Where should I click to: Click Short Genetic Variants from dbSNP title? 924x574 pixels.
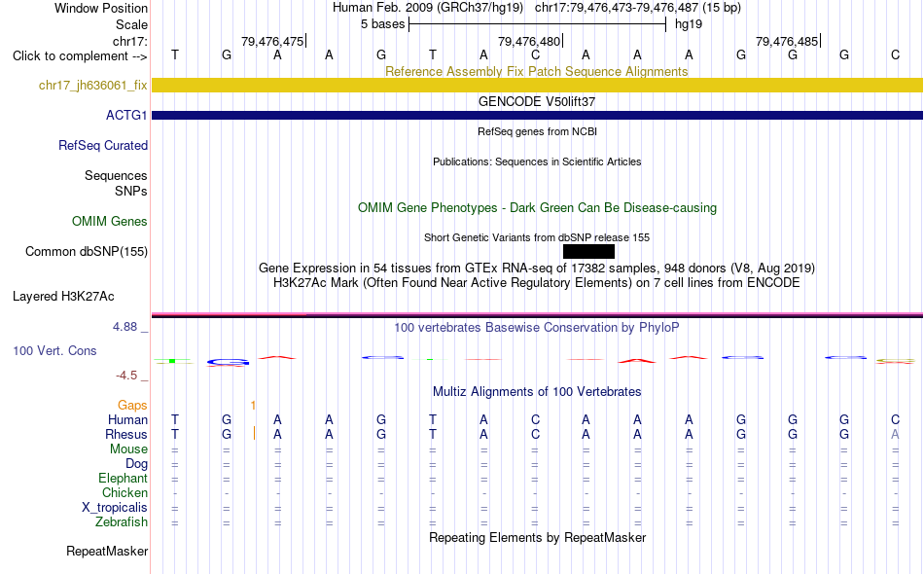(x=536, y=237)
